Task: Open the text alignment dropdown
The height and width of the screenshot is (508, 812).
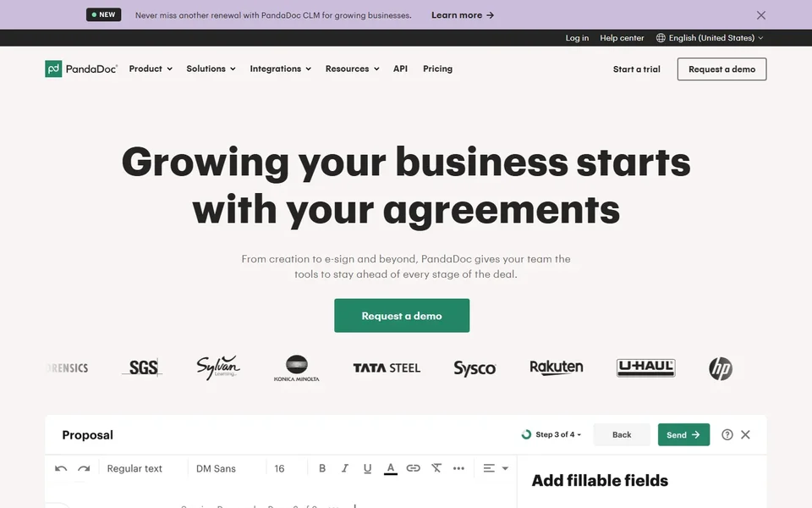Action: [496, 468]
